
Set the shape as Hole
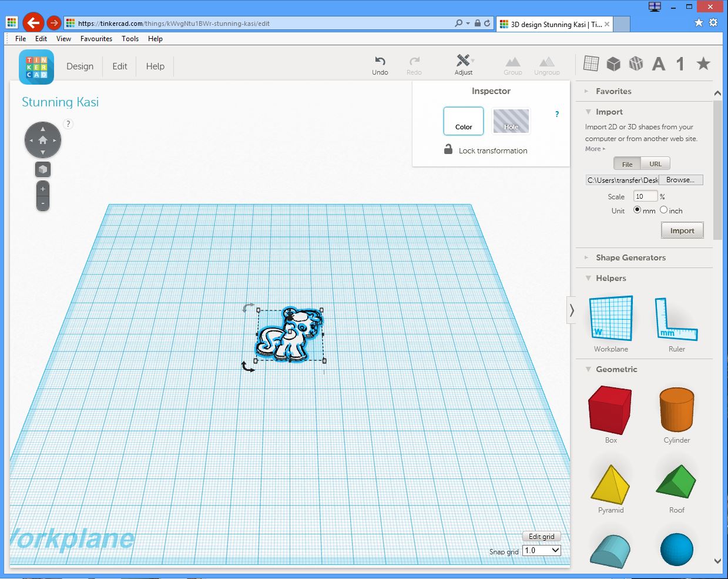(511, 121)
